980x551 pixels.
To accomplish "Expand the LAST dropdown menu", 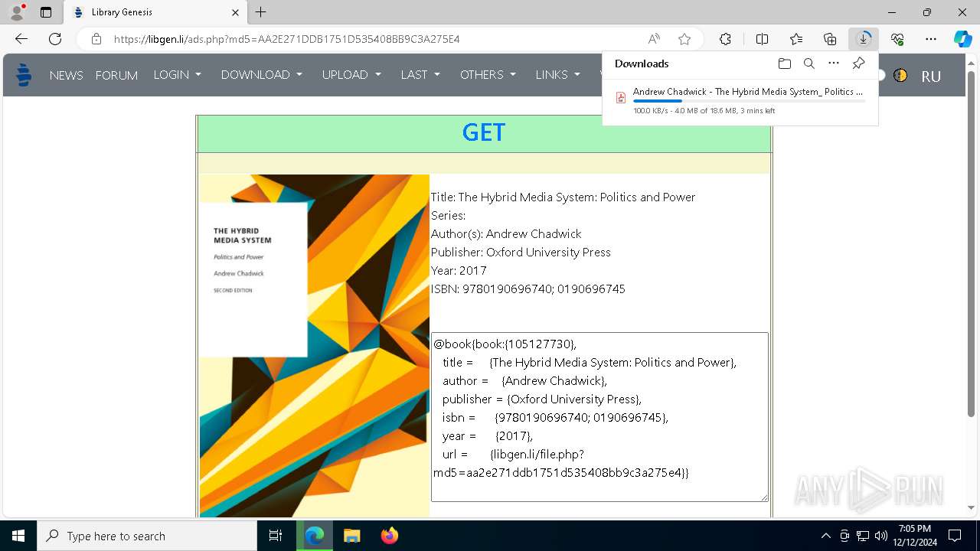I will [x=420, y=74].
